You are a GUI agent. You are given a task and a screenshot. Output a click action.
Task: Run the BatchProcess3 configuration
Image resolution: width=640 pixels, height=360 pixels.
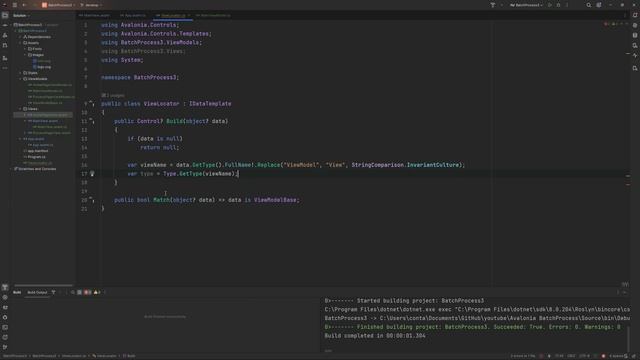550,5
